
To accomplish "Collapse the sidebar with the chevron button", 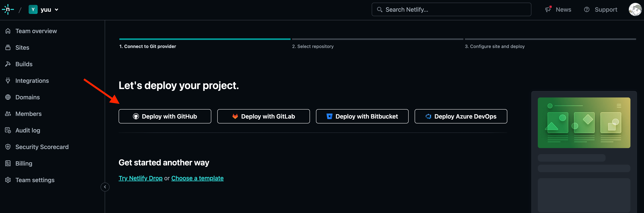I will [105, 187].
